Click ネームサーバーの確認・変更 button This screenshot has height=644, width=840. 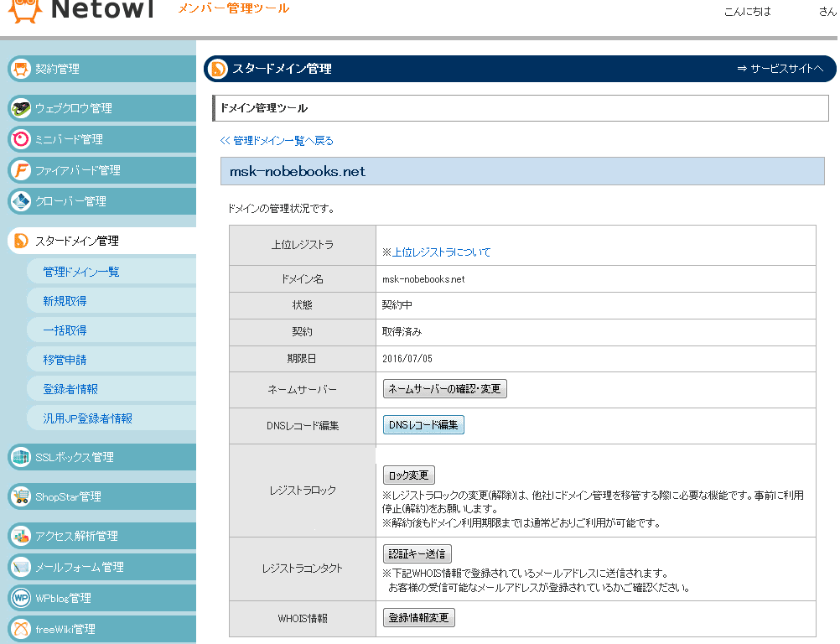click(444, 388)
